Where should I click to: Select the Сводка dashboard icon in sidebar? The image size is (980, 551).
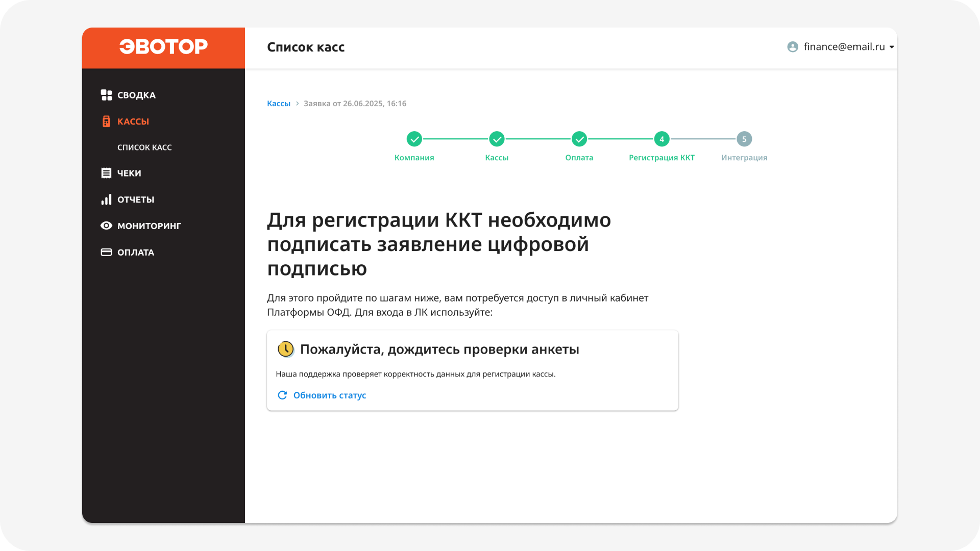106,94
